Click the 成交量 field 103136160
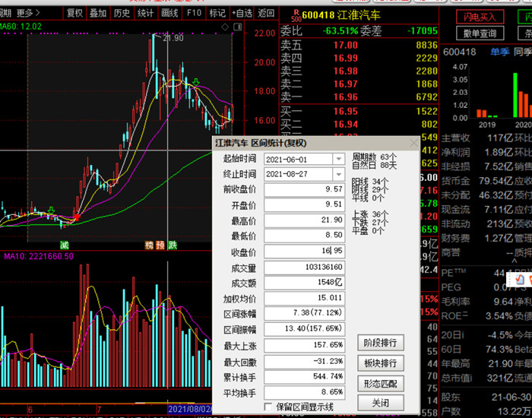The image size is (532, 418). pos(304,268)
